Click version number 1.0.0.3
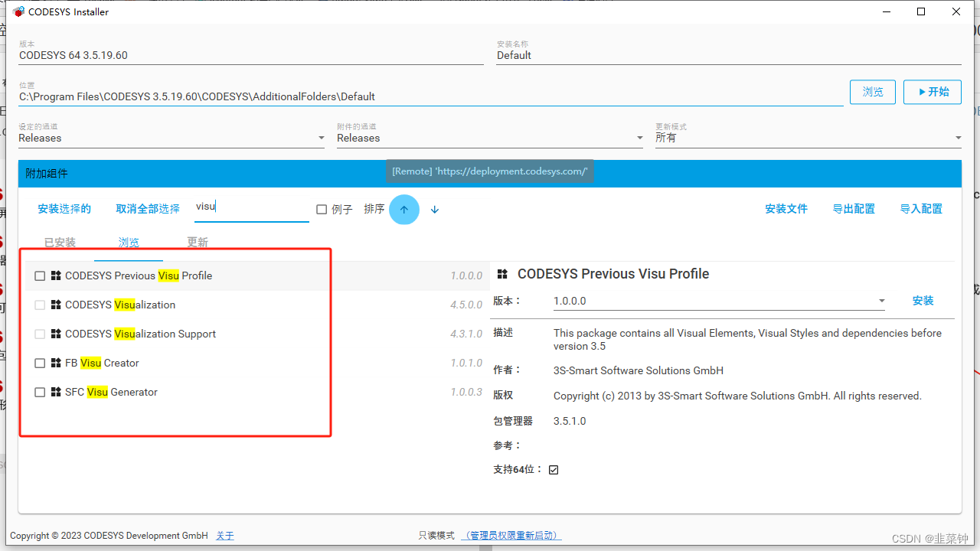 [466, 392]
